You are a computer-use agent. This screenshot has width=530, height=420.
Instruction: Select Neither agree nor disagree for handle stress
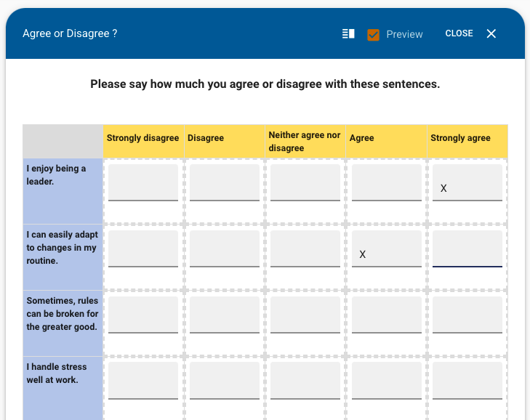[x=305, y=381]
